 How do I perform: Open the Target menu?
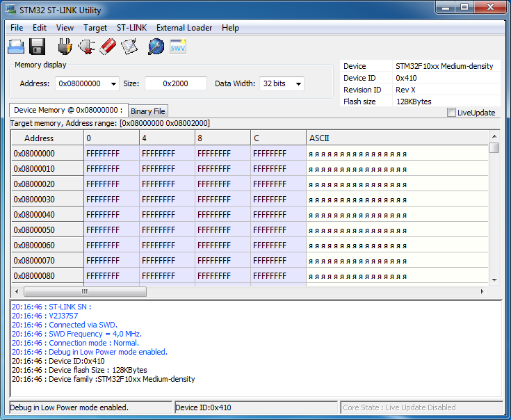click(x=95, y=28)
